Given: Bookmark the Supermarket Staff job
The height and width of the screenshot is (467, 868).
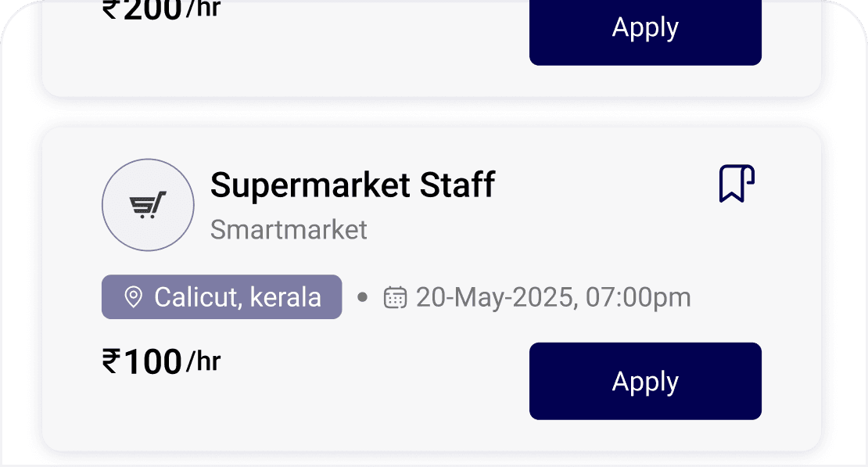Looking at the screenshot, I should pos(737,184).
